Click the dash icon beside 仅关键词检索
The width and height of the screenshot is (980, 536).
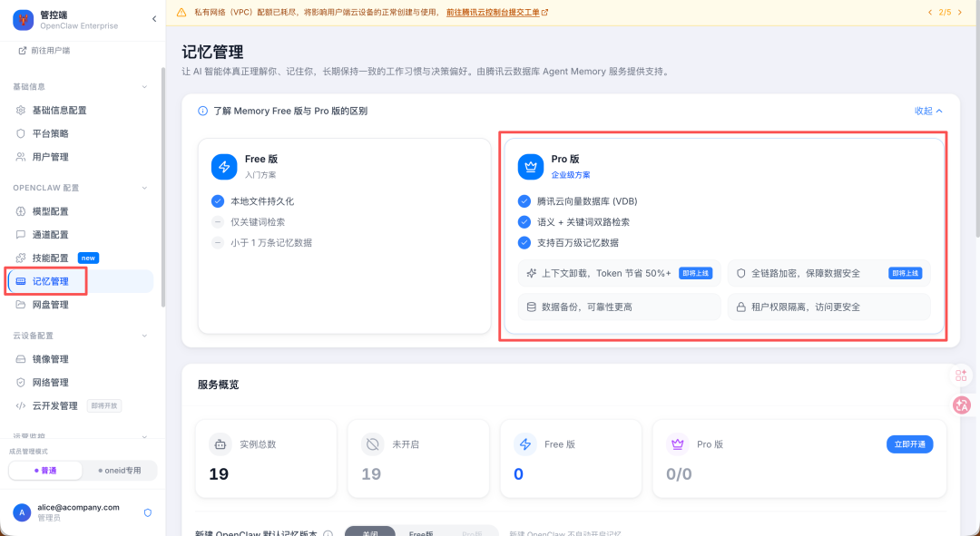click(218, 222)
